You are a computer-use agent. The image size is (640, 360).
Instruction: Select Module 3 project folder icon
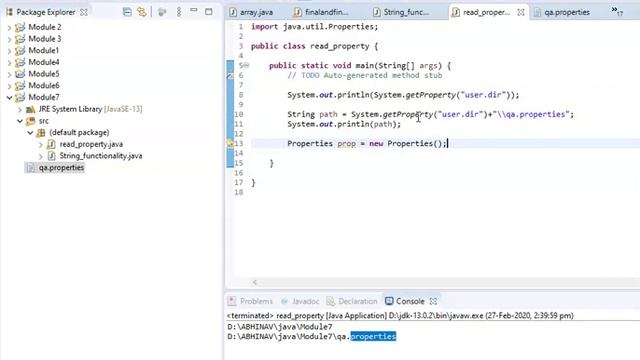20,39
